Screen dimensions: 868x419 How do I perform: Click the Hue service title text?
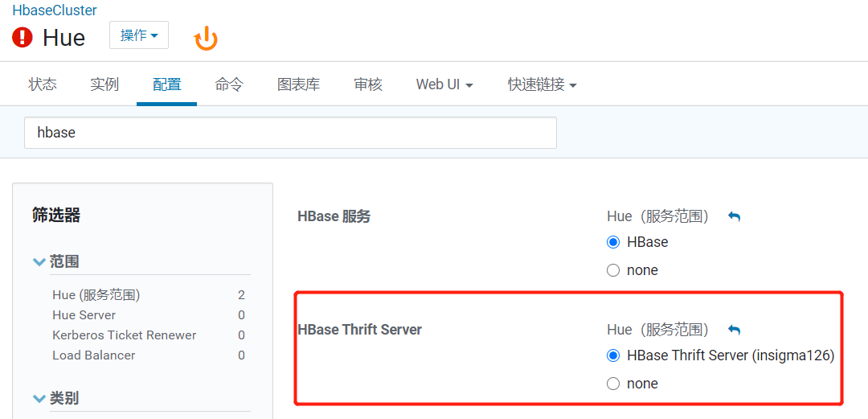[x=63, y=38]
